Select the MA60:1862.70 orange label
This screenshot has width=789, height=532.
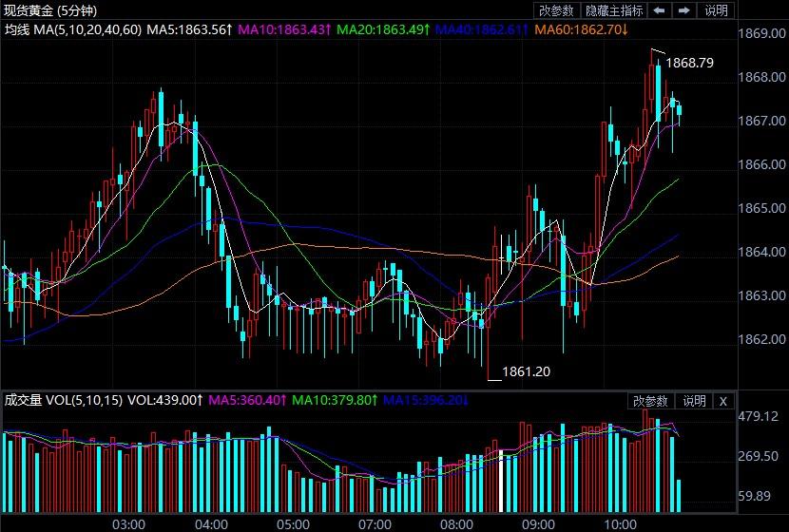[581, 29]
